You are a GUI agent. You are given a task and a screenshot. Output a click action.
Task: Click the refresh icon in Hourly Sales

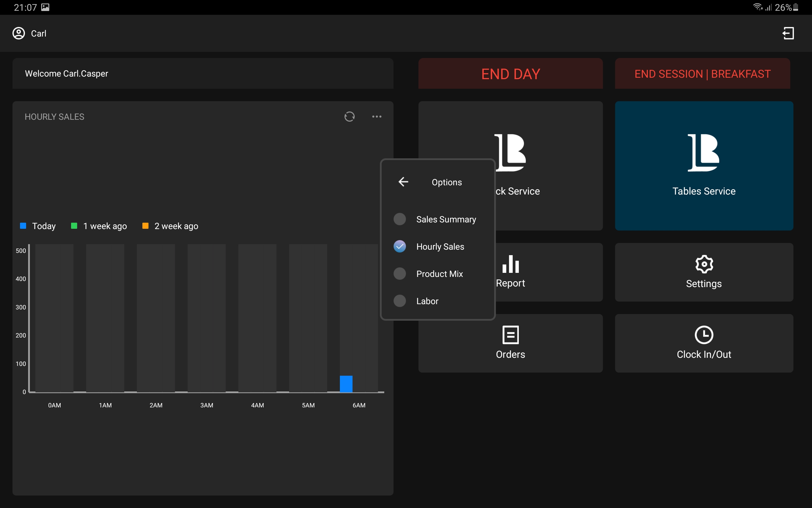click(349, 117)
